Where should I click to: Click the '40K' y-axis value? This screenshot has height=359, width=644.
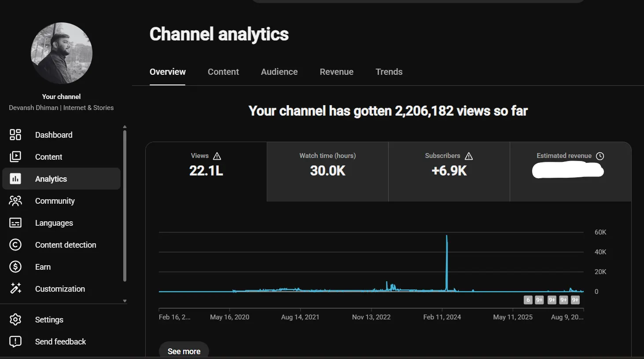600,252
